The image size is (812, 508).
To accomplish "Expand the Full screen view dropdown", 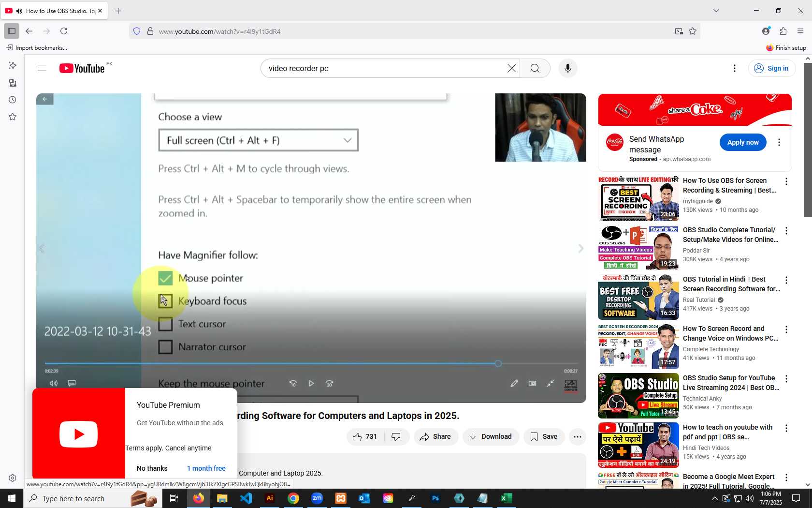I will pyautogui.click(x=259, y=140).
